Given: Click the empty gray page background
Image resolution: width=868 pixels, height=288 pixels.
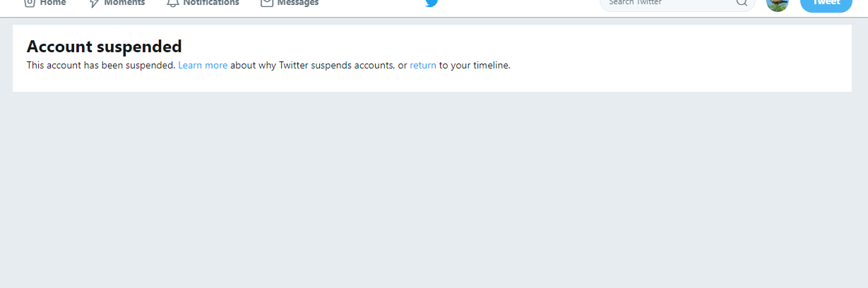Looking at the screenshot, I should 434,191.
